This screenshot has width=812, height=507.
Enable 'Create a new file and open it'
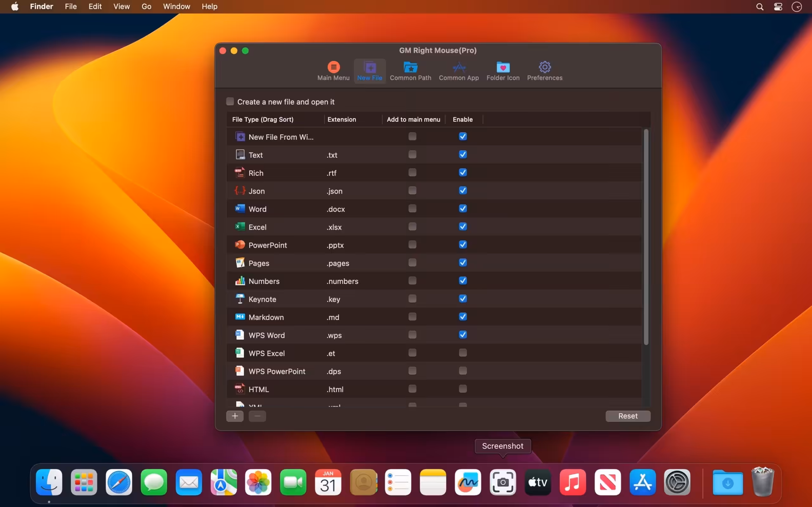[x=230, y=102]
